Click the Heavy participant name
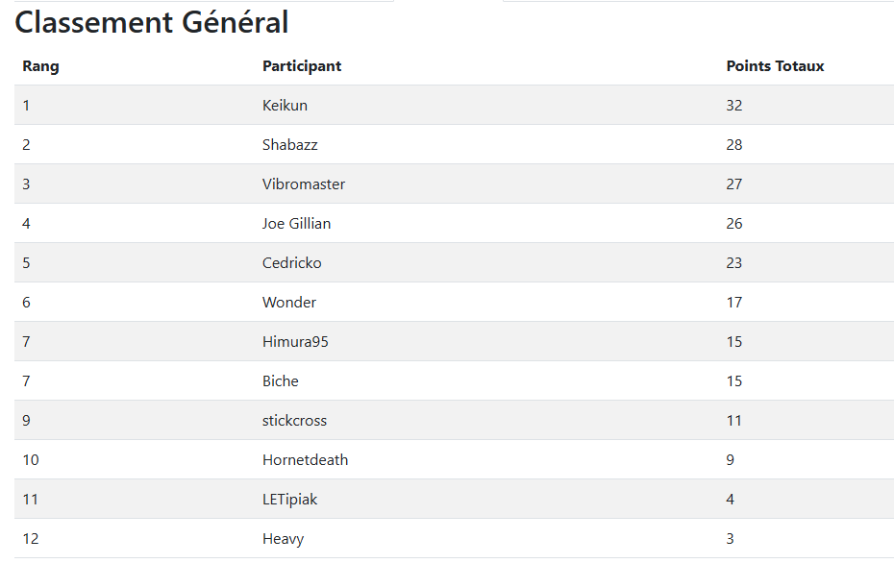This screenshot has width=894, height=588. coord(283,539)
